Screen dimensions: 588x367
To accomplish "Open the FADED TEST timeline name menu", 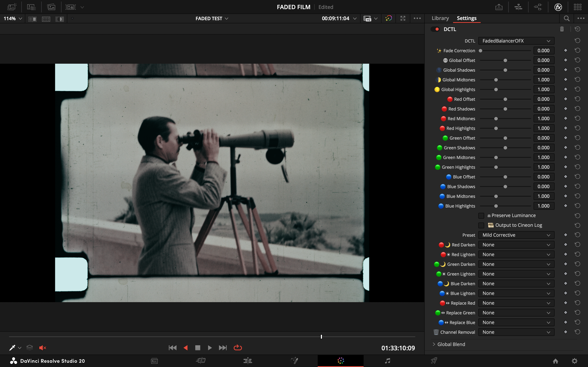I will click(212, 18).
